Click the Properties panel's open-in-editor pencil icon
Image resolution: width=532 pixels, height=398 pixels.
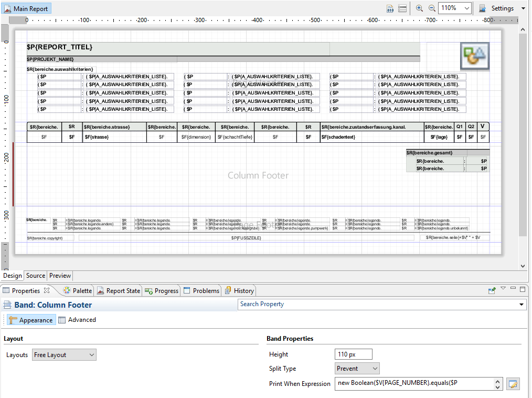pos(492,290)
